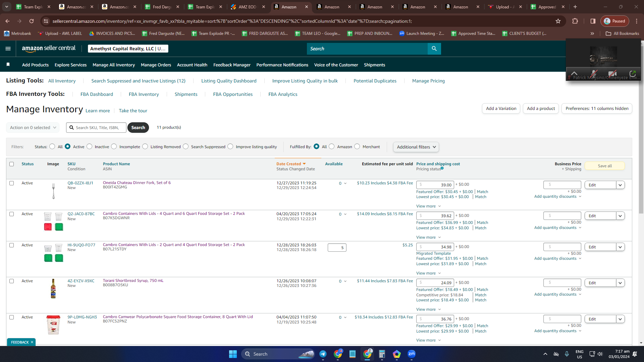Select the Incomplete status filter

(x=114, y=146)
